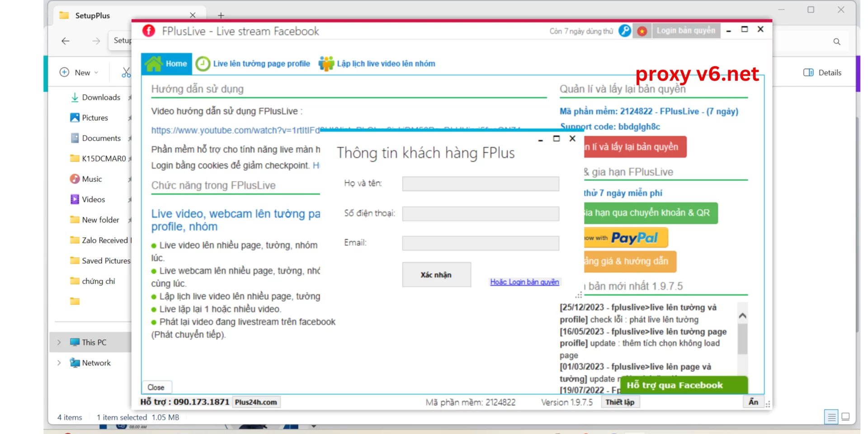Minimize the FPlusLive window
This screenshot has width=868, height=434.
(729, 31)
